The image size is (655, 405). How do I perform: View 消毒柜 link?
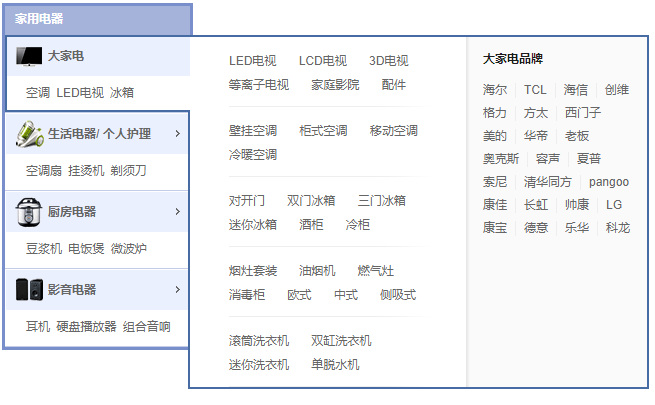pos(246,295)
